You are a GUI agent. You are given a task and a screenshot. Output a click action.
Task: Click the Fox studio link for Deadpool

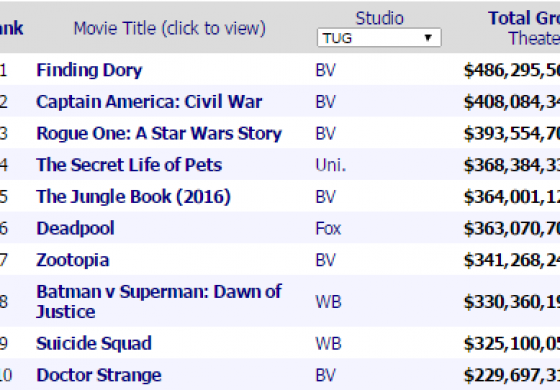[x=328, y=229]
